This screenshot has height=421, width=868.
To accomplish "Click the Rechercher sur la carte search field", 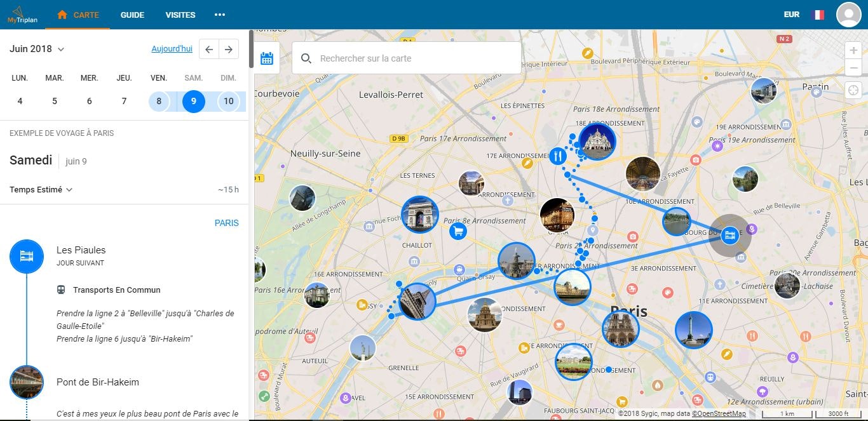I will pyautogui.click(x=407, y=58).
